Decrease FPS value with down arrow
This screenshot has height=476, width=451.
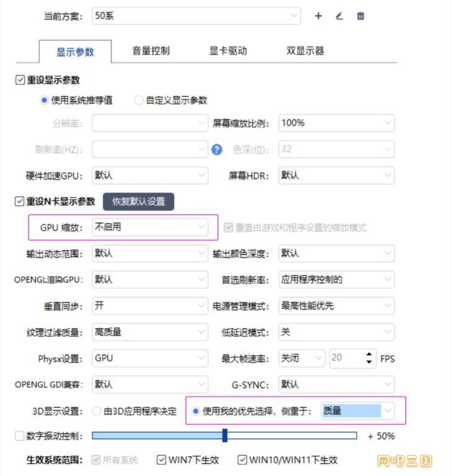pyautogui.click(x=369, y=362)
